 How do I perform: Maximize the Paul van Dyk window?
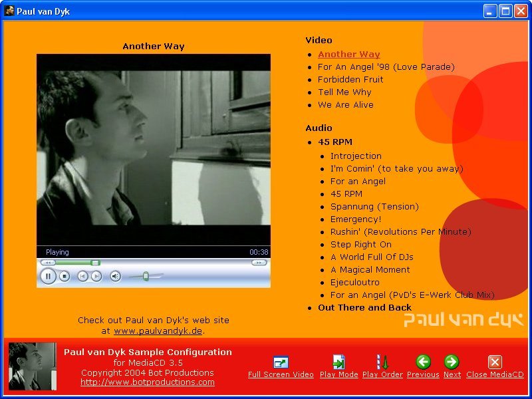tap(505, 11)
